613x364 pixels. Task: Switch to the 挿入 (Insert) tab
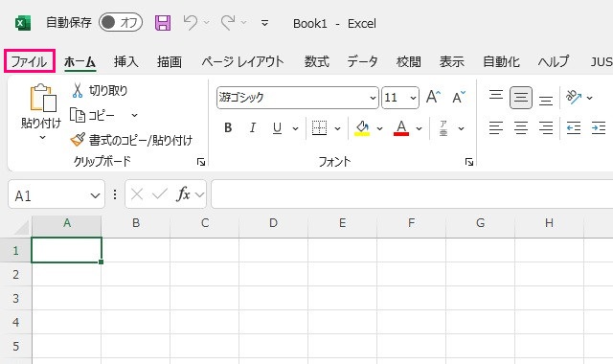pyautogui.click(x=125, y=61)
